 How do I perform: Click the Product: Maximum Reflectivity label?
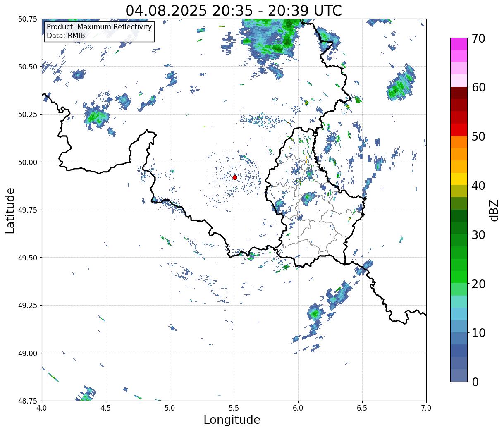coord(99,27)
